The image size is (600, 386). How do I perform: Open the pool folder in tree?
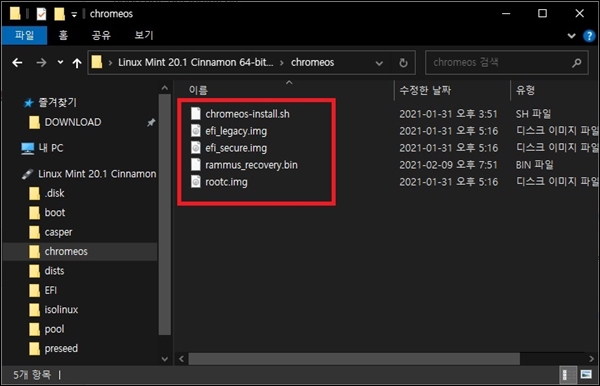(54, 329)
